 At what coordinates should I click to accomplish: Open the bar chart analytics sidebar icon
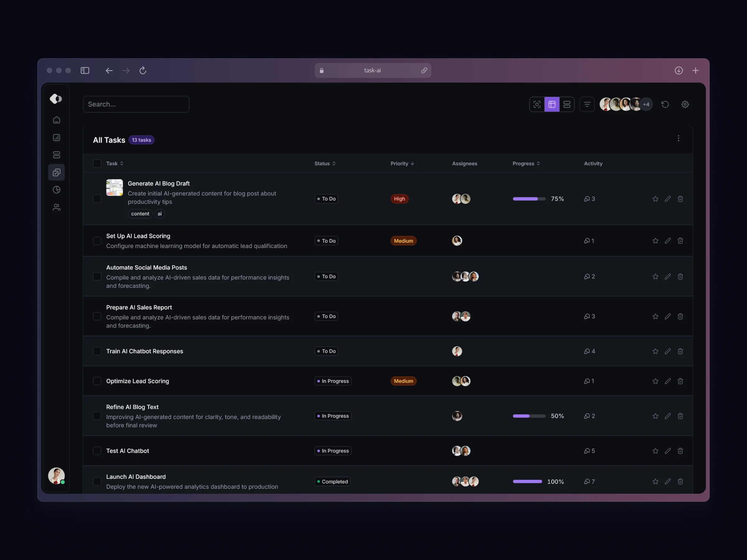(x=56, y=138)
